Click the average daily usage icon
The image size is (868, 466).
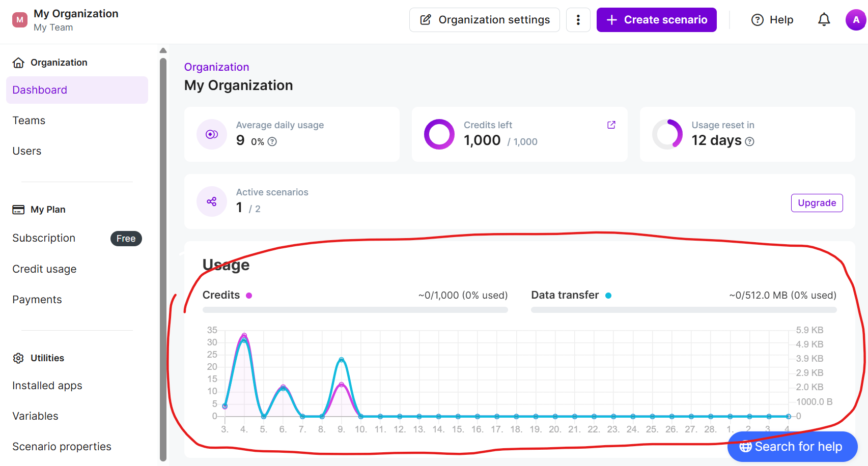click(x=212, y=134)
